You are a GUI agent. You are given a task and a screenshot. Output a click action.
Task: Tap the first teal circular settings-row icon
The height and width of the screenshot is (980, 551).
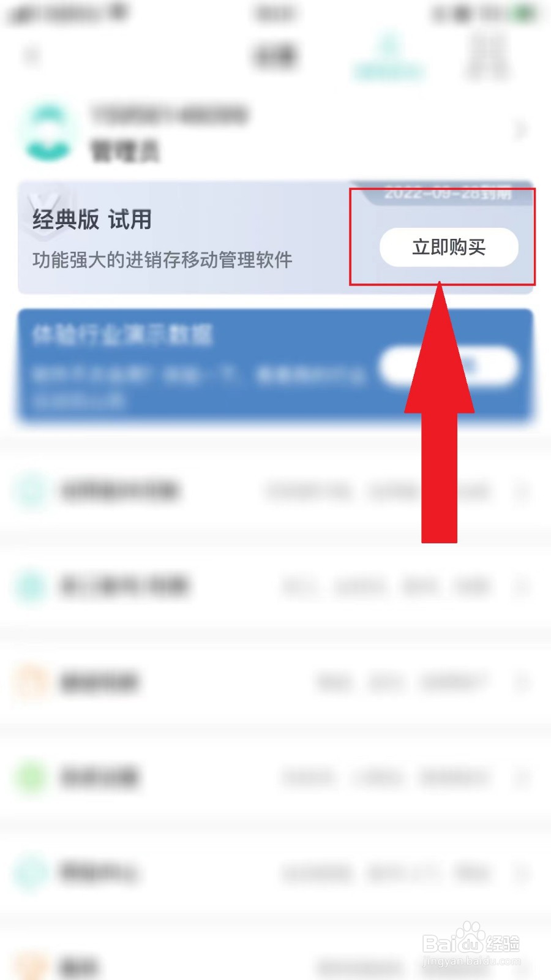click(31, 491)
